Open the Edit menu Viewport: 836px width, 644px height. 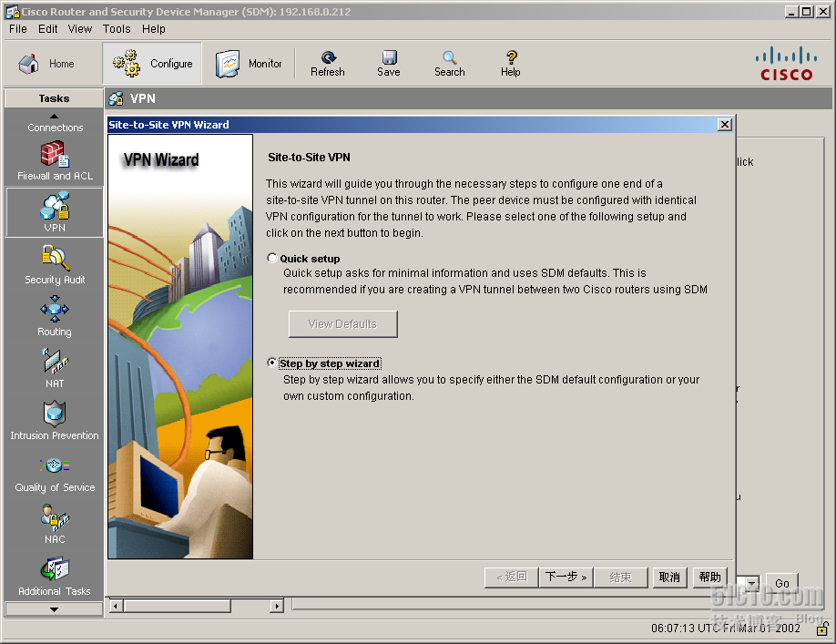pos(48,29)
